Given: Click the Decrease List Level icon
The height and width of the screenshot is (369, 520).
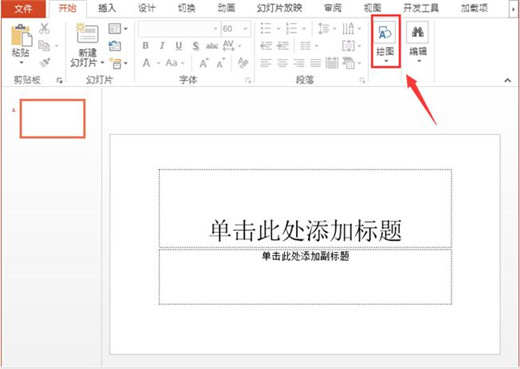Looking at the screenshot, I should click(x=266, y=45).
